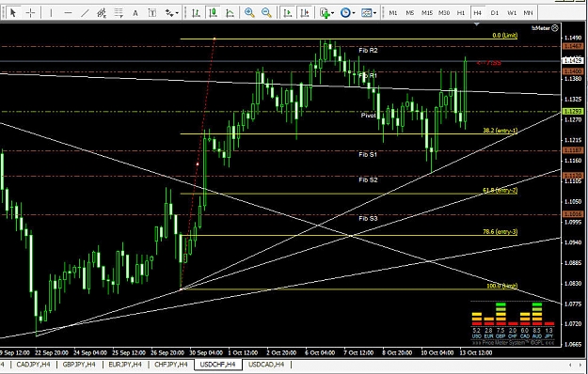The width and height of the screenshot is (588, 374).
Task: Open the EURJPY,H4 chart tab
Action: point(125,365)
